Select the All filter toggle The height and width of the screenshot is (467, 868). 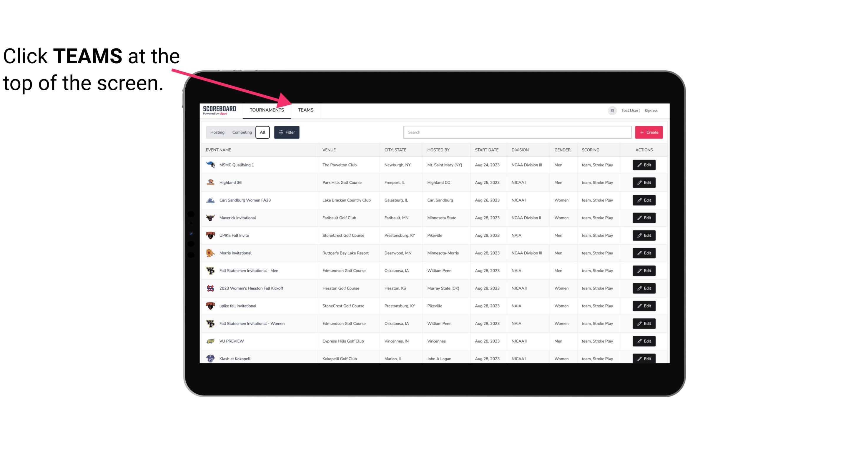pos(263,132)
